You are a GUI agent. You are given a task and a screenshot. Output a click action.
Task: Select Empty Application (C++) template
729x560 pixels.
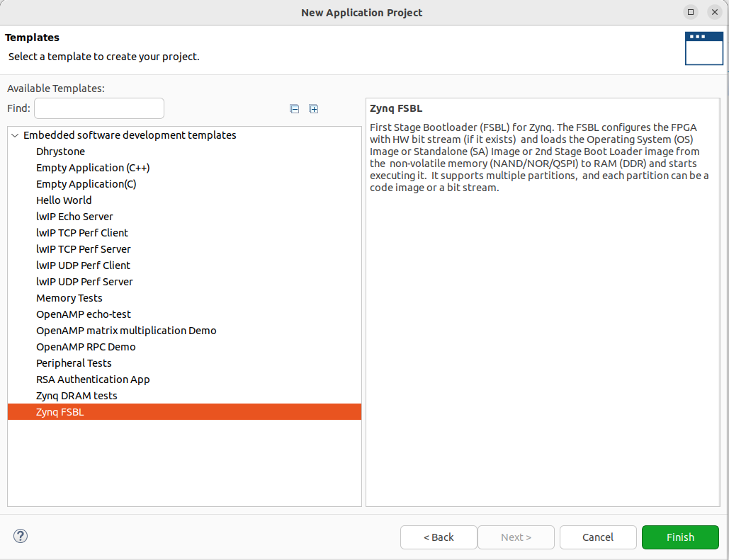(x=93, y=168)
